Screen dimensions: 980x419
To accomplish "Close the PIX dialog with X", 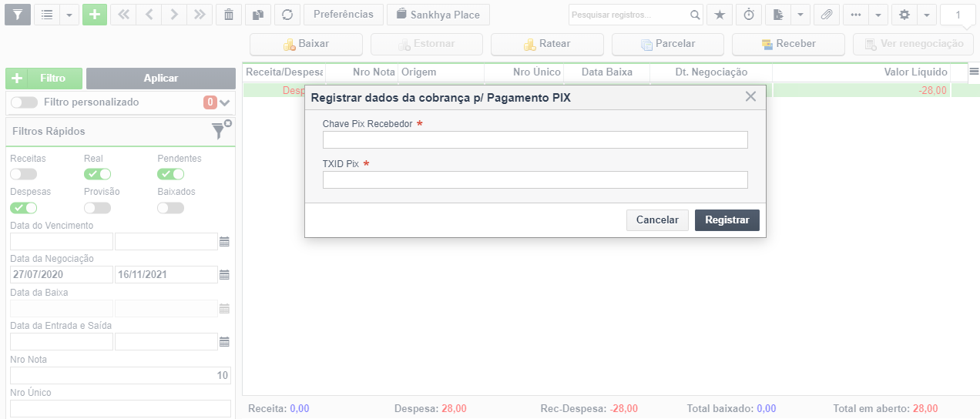I will click(x=751, y=97).
